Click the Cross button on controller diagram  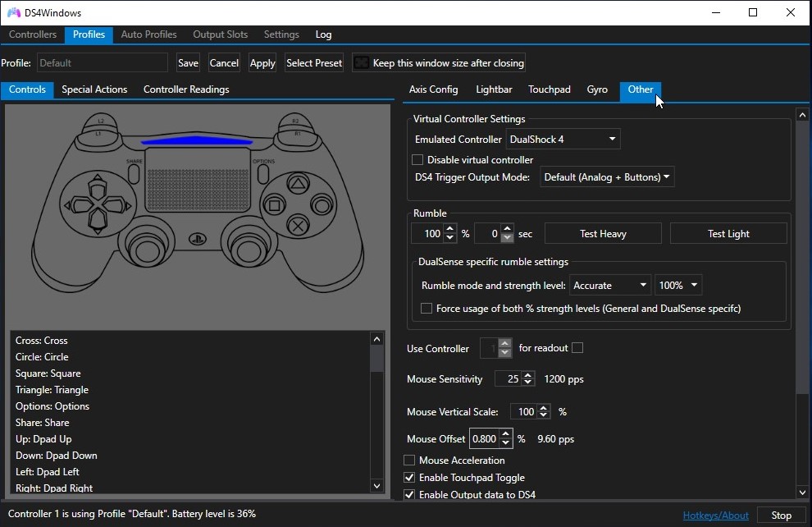click(298, 226)
